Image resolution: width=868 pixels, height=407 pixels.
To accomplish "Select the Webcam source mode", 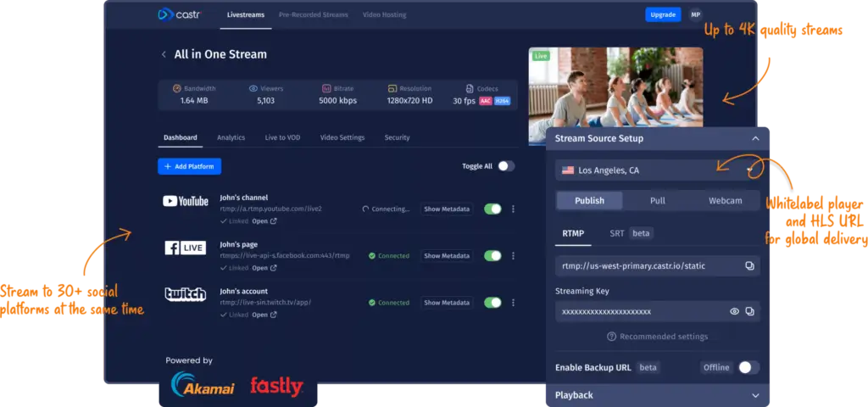I will tap(726, 200).
